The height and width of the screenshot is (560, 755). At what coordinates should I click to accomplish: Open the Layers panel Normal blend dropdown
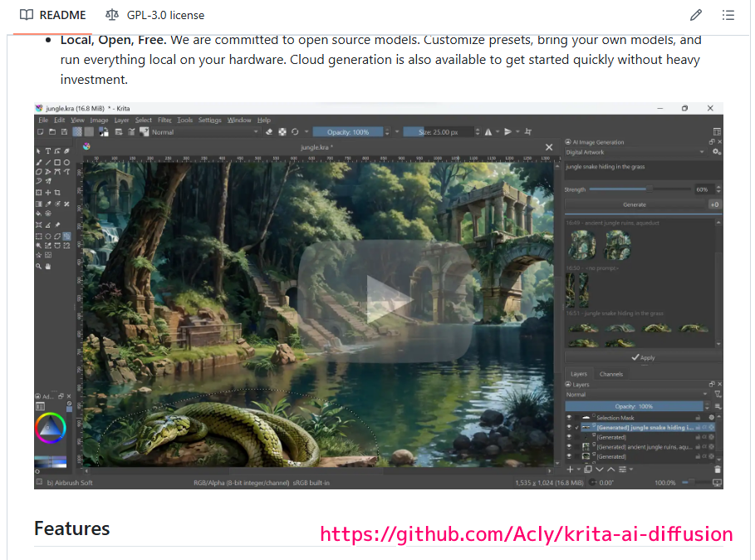tap(637, 395)
